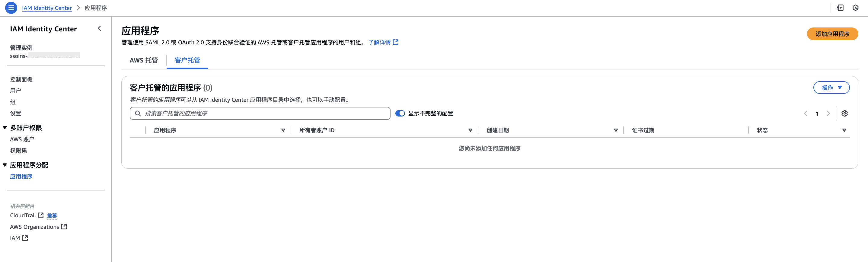Click external link icon next to CloudTrail
This screenshot has width=868, height=262.
(x=41, y=215)
